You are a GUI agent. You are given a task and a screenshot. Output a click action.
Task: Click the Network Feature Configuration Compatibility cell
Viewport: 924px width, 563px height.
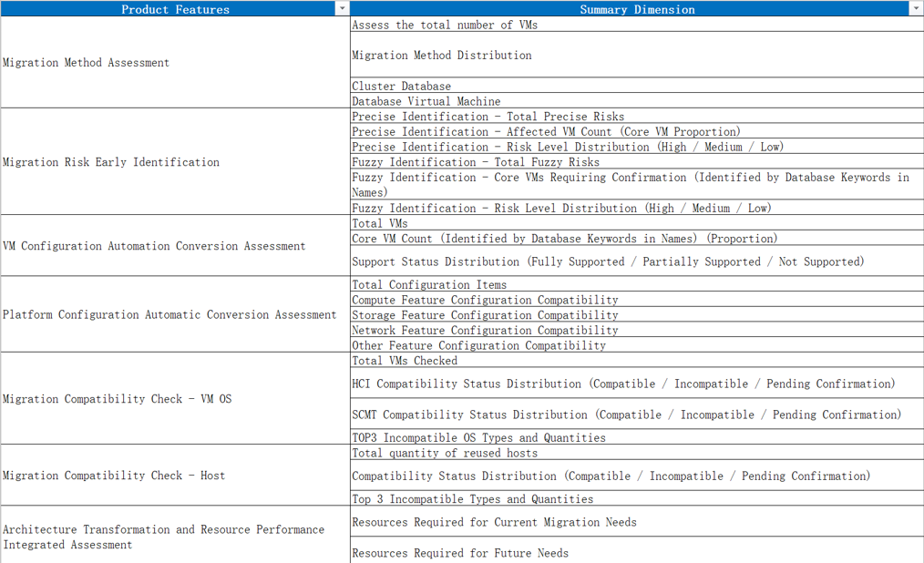point(637,330)
